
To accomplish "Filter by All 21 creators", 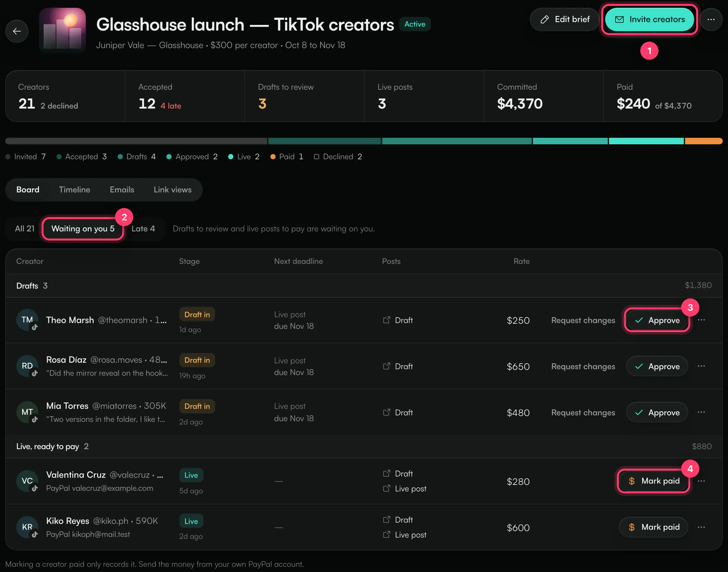I will (25, 229).
